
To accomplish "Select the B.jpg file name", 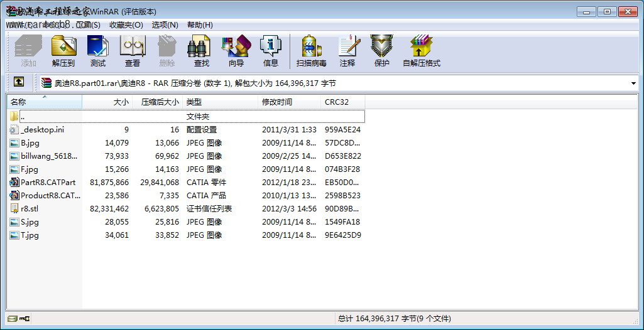I will pyautogui.click(x=30, y=143).
